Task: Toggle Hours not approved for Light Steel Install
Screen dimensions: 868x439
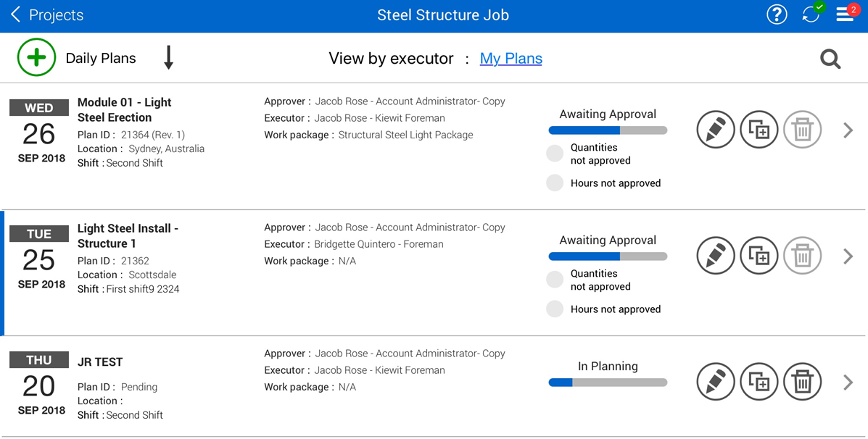Action: tap(555, 309)
